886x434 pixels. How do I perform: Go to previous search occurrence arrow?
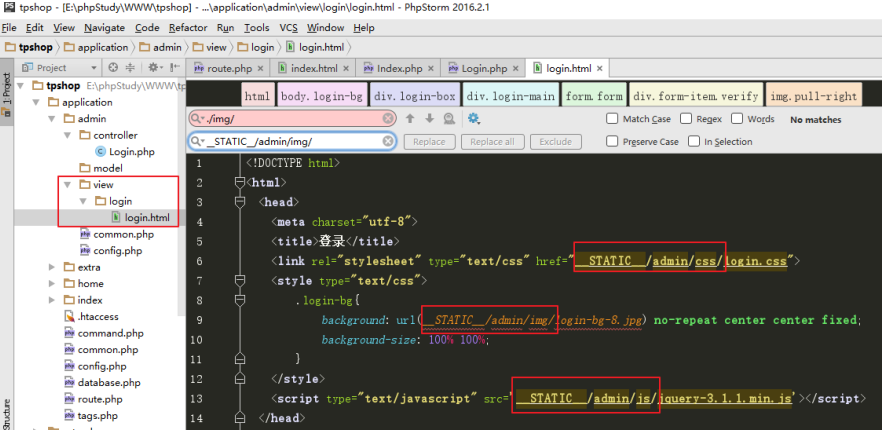click(x=410, y=119)
